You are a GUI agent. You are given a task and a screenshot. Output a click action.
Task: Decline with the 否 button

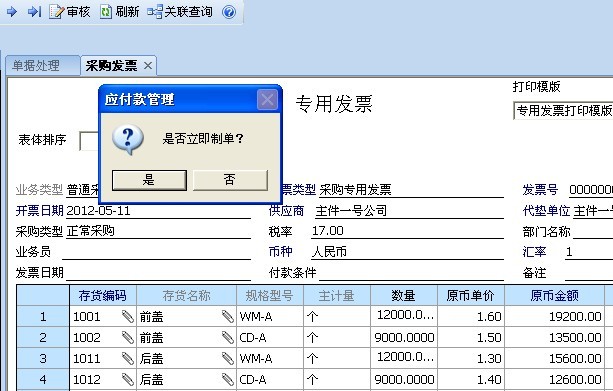point(230,180)
